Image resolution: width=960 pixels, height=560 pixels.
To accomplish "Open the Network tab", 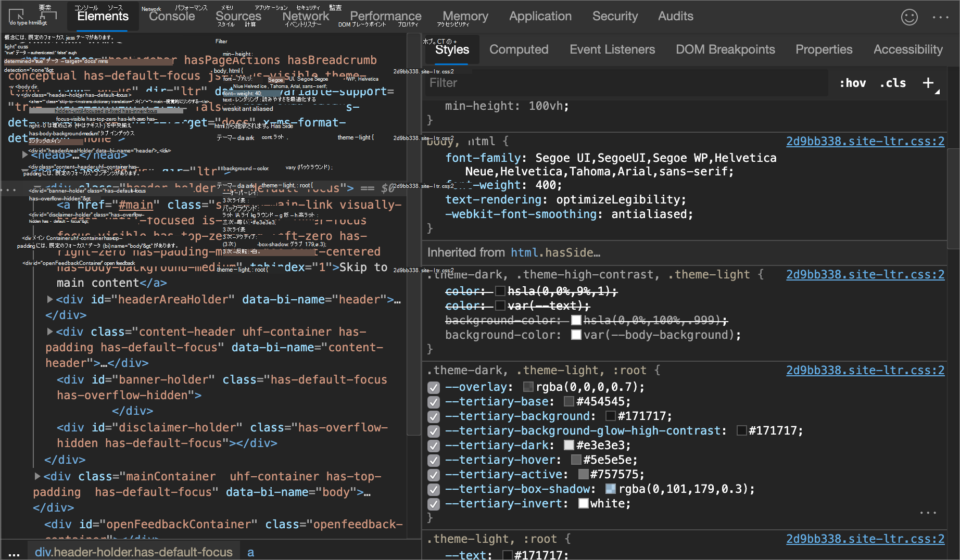I will pos(306,16).
